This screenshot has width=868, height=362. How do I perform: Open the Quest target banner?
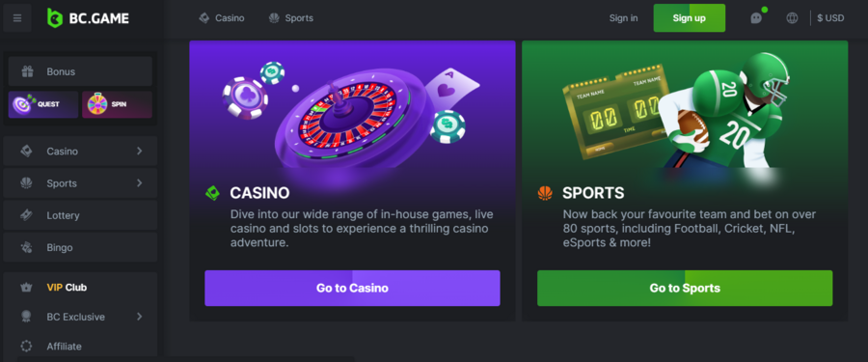[x=43, y=104]
